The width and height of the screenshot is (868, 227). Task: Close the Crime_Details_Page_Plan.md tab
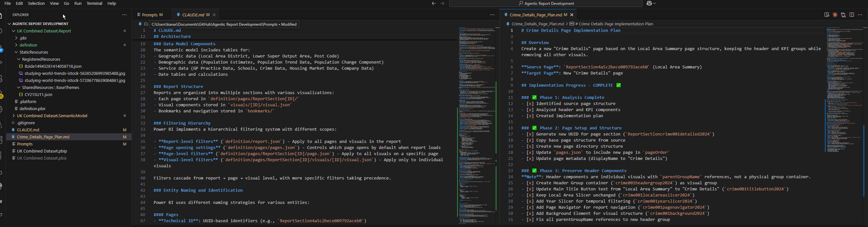[x=572, y=15]
